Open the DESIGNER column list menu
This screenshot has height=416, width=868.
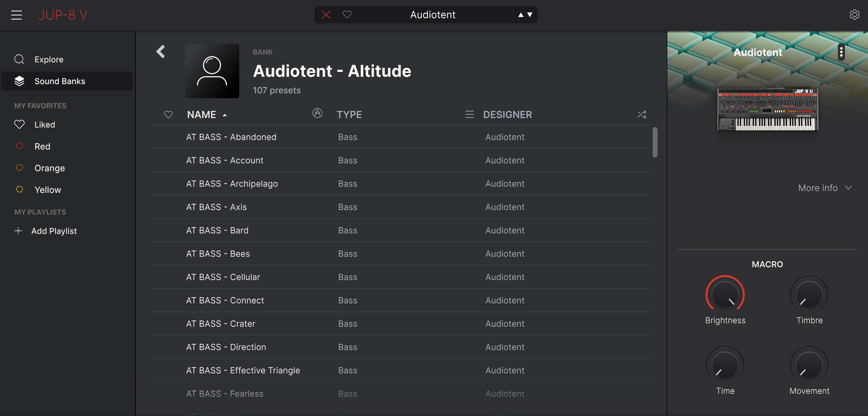(469, 114)
